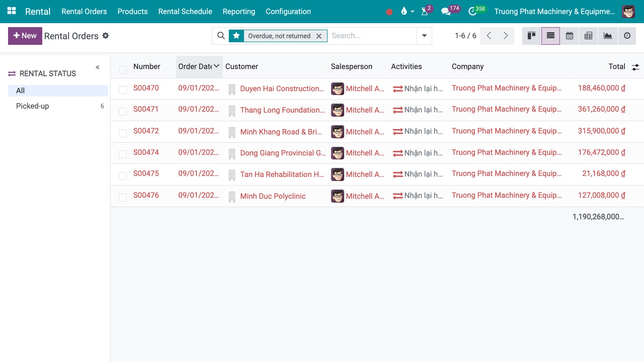Image resolution: width=644 pixels, height=362 pixels.
Task: Open the conversations icon with 174 badge
Action: click(445, 12)
